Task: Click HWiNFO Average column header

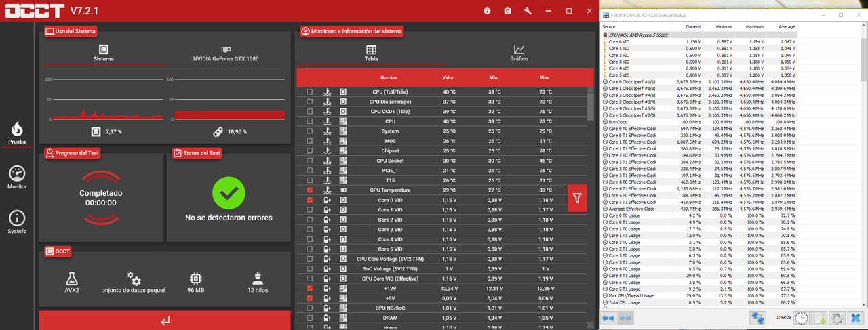Action: (781, 26)
